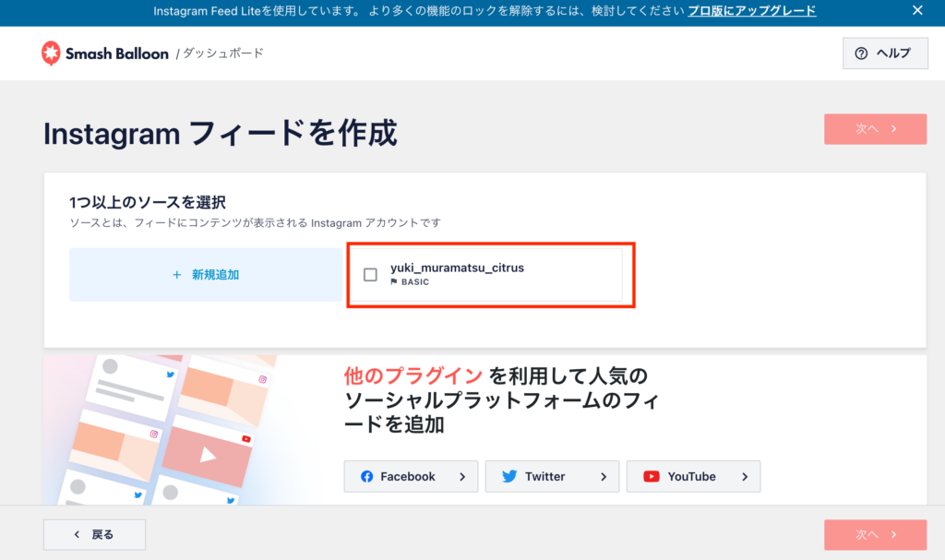The height and width of the screenshot is (560, 945).
Task: Check the yuki_muramatsu_citrus source checkbox
Action: (x=371, y=275)
